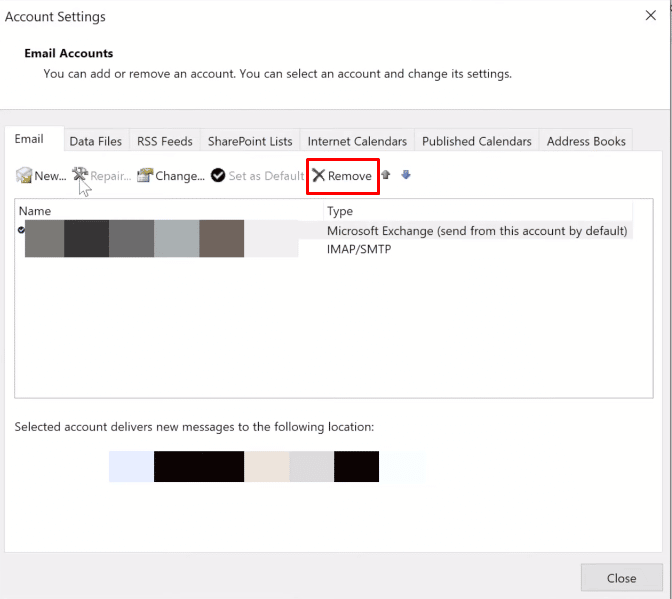The image size is (672, 599).
Task: Click the Repair account button
Action: coord(102,176)
